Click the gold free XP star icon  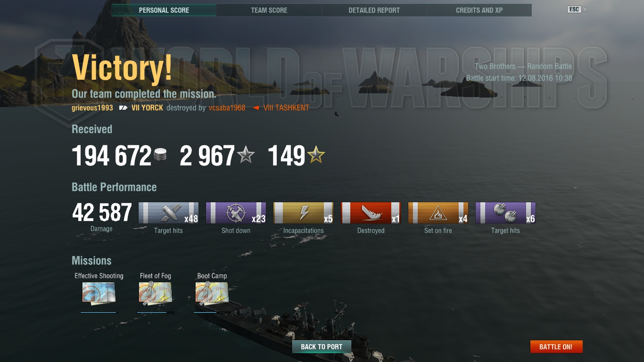tap(316, 155)
